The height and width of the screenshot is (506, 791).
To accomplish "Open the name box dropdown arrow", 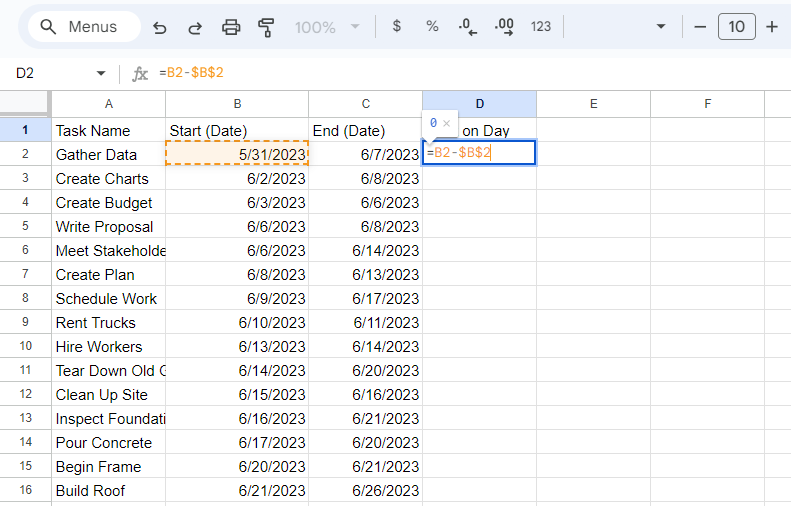I will click(101, 74).
